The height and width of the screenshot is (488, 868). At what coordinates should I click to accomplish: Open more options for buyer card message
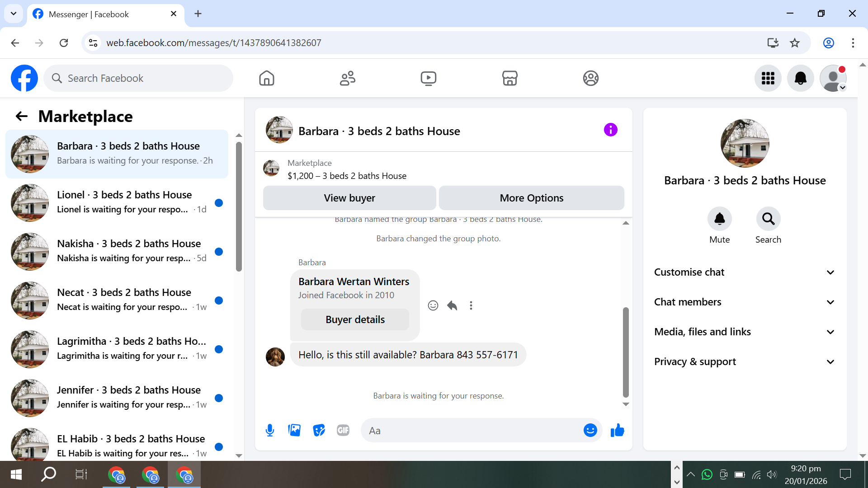pos(471,305)
